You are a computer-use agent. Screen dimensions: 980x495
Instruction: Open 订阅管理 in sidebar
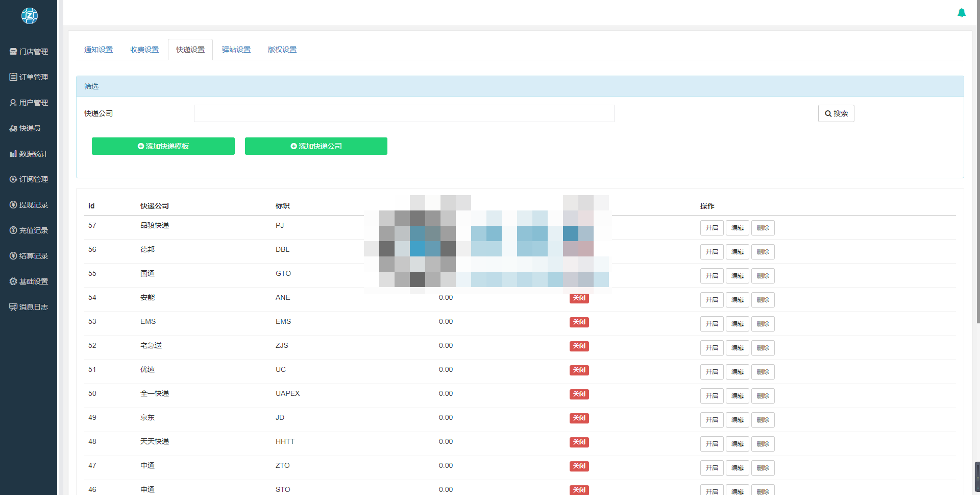[x=29, y=179]
